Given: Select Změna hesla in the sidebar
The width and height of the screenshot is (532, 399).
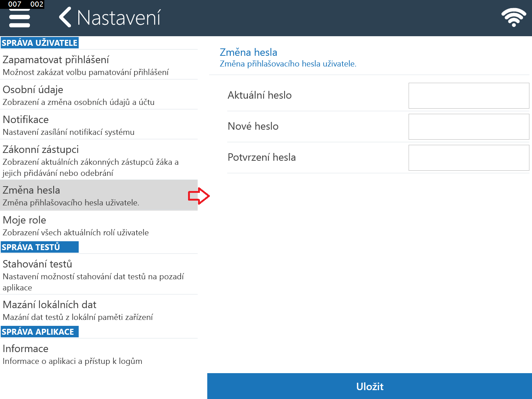Looking at the screenshot, I should click(x=99, y=195).
